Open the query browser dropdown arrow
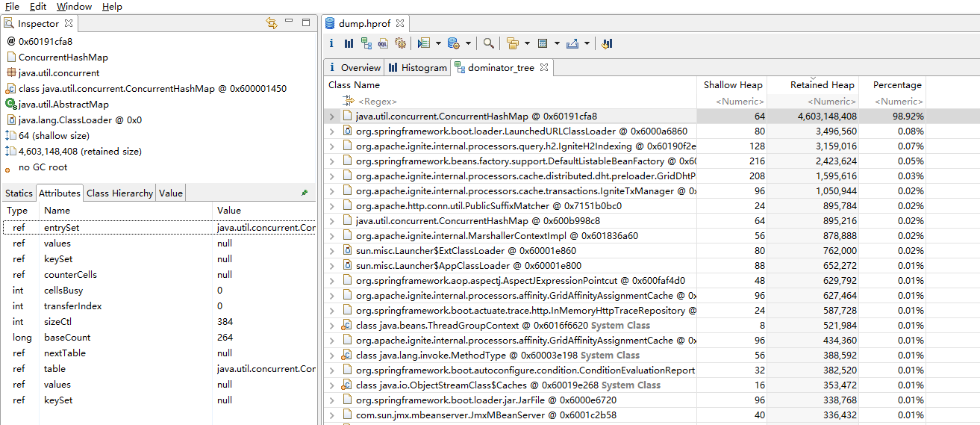Screen dimensions: 980x425 [x=468, y=44]
